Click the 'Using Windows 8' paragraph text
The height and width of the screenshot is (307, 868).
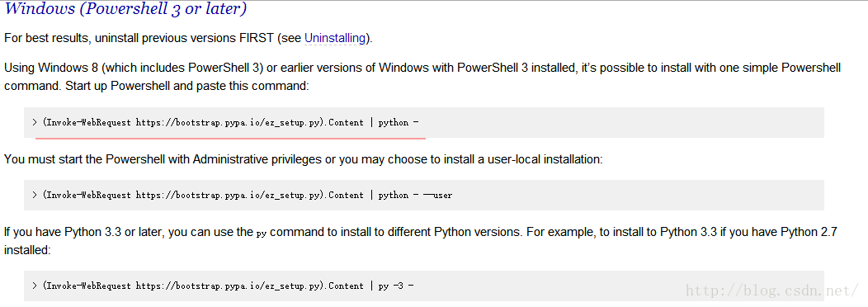point(422,77)
